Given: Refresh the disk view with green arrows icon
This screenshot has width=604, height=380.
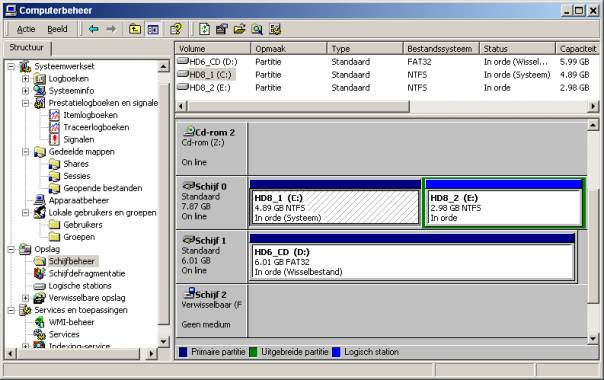Looking at the screenshot, I should (x=204, y=29).
